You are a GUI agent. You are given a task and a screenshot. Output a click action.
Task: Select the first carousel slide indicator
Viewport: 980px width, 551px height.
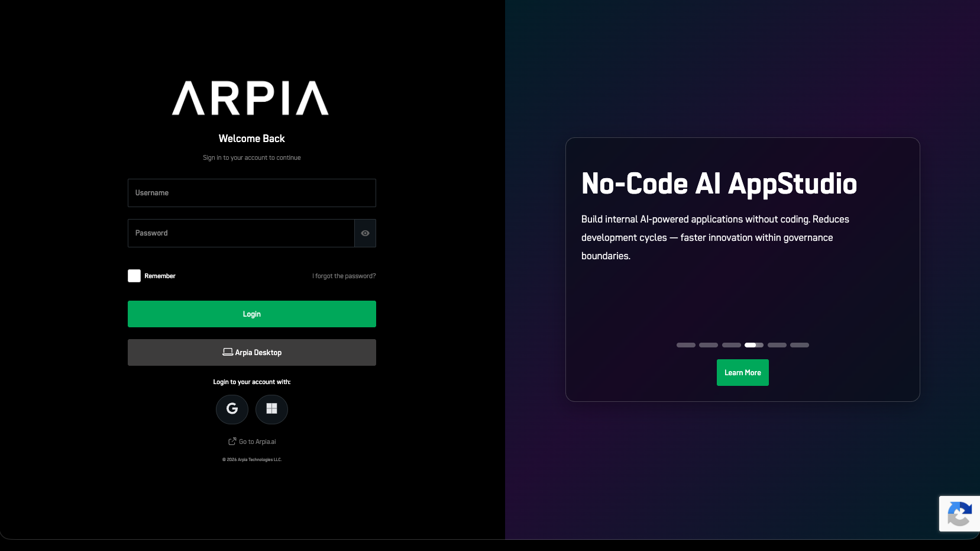click(686, 345)
